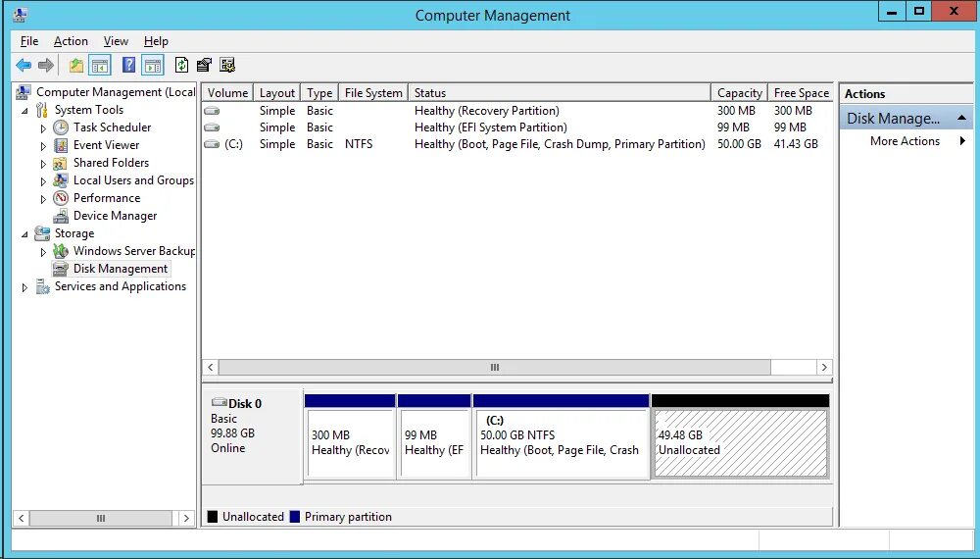Click right arrow of tree pane scrollbar
The height and width of the screenshot is (559, 980).
185,518
